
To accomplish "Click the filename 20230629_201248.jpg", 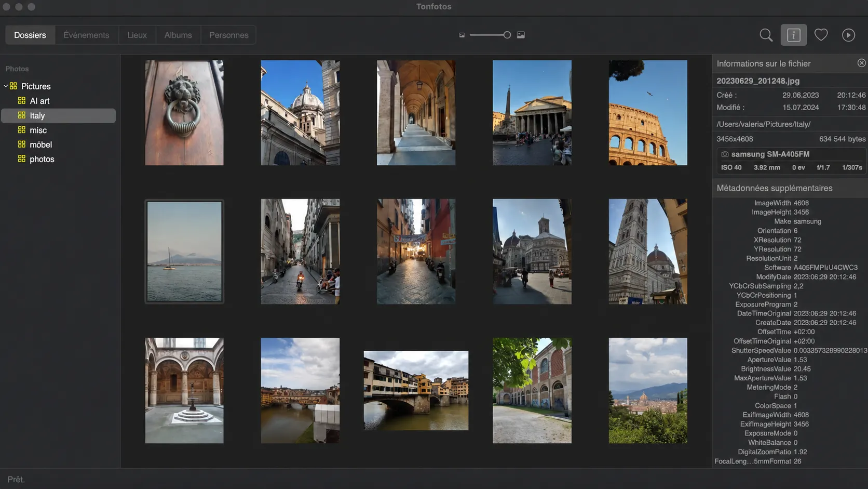I will click(758, 81).
